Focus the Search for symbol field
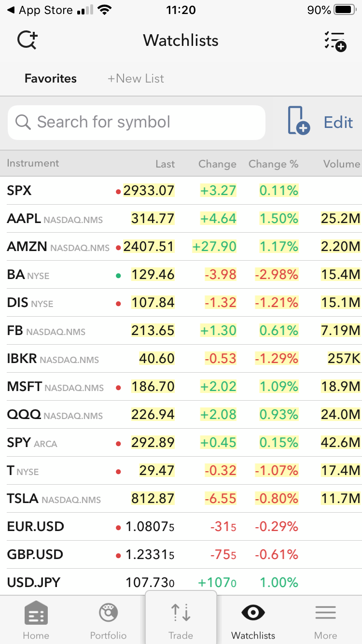Image resolution: width=362 pixels, height=644 pixels. click(x=137, y=123)
